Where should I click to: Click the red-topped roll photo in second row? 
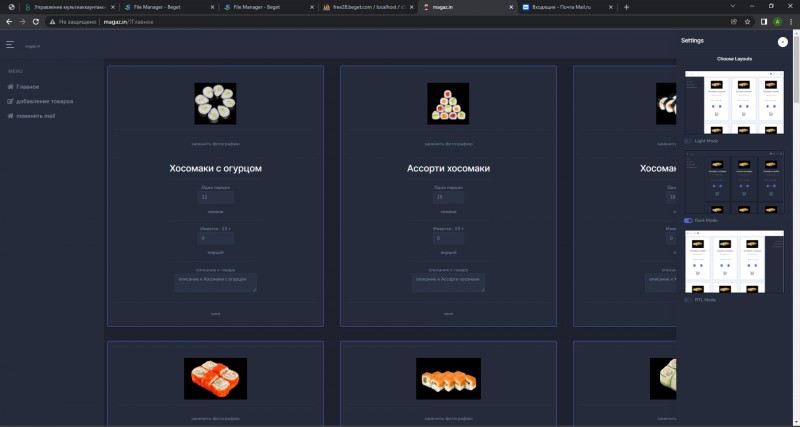coord(215,379)
